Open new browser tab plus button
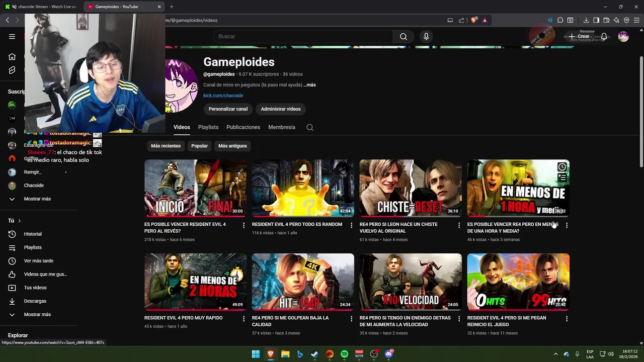The width and height of the screenshot is (644, 362). click(172, 7)
